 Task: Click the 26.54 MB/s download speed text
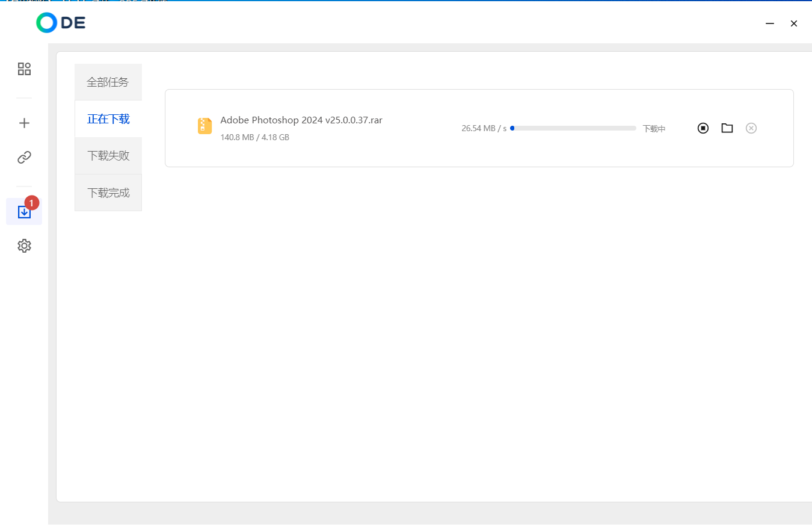click(x=484, y=129)
